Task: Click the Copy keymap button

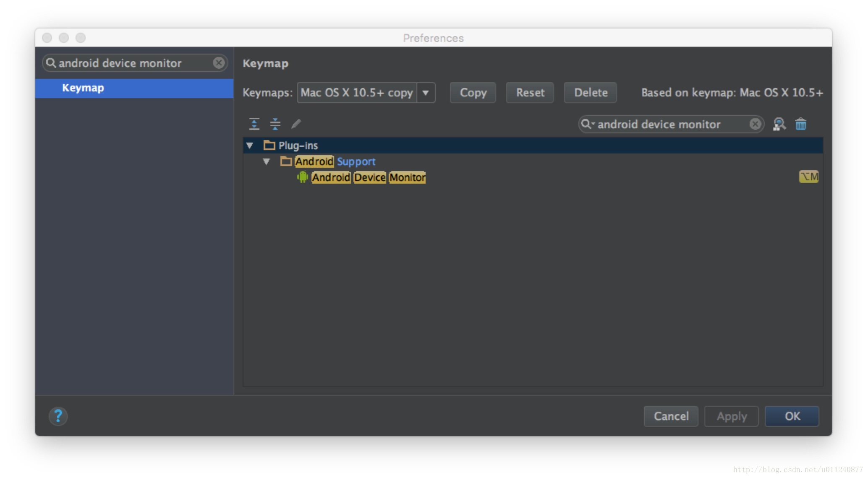Action: coord(474,92)
